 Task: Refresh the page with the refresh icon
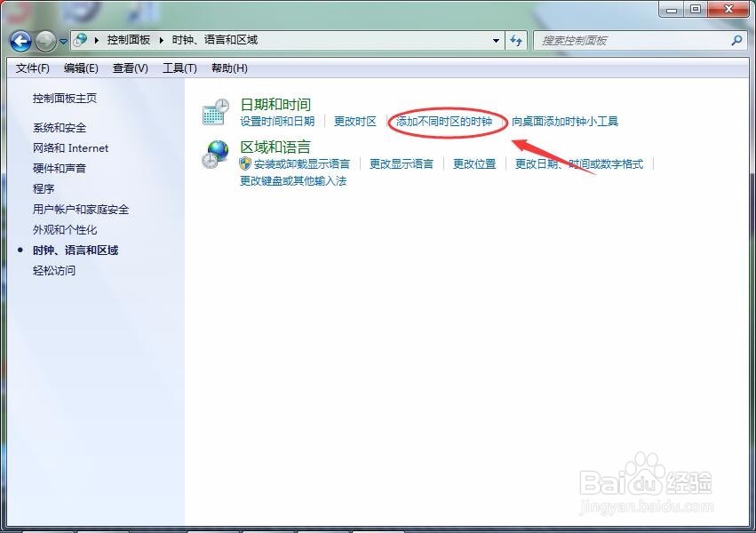(x=516, y=40)
